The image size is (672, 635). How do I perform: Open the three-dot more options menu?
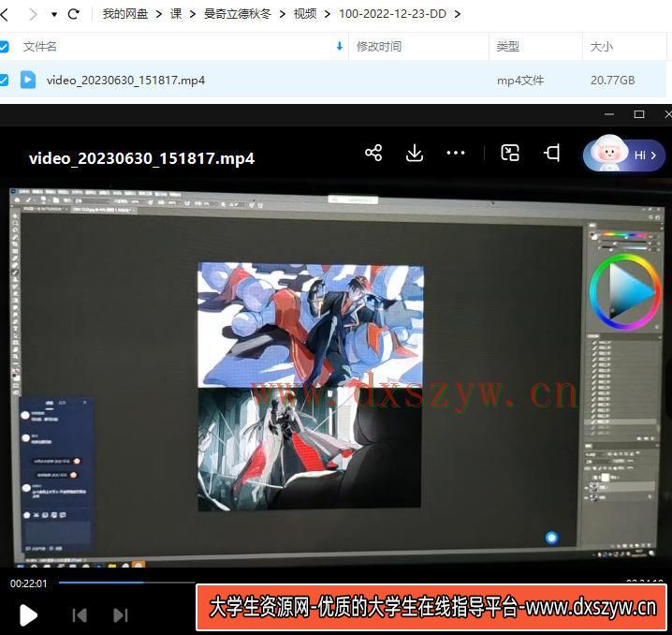click(456, 153)
